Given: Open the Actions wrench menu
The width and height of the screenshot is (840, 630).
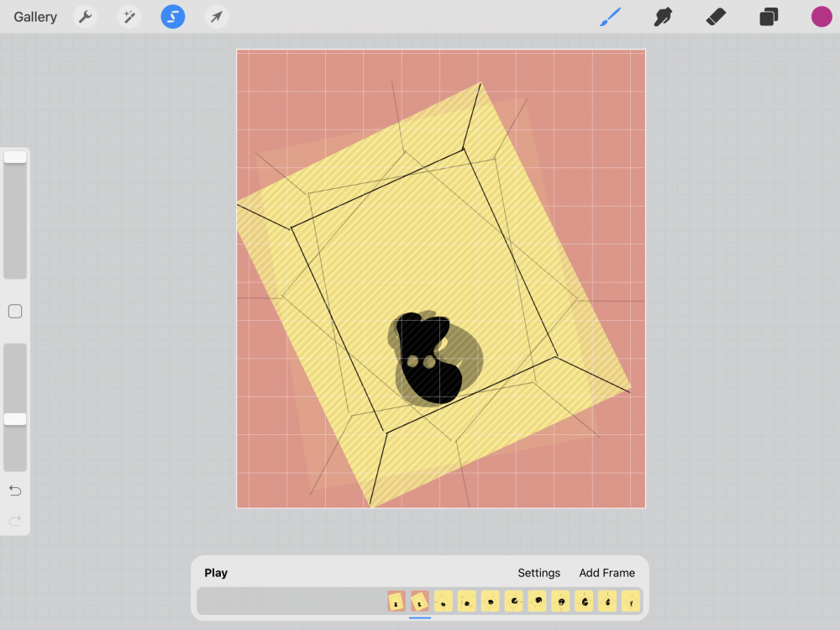Looking at the screenshot, I should (85, 17).
